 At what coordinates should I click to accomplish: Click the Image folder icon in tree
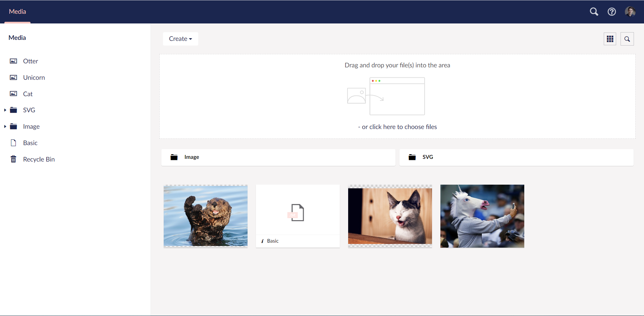coord(13,126)
